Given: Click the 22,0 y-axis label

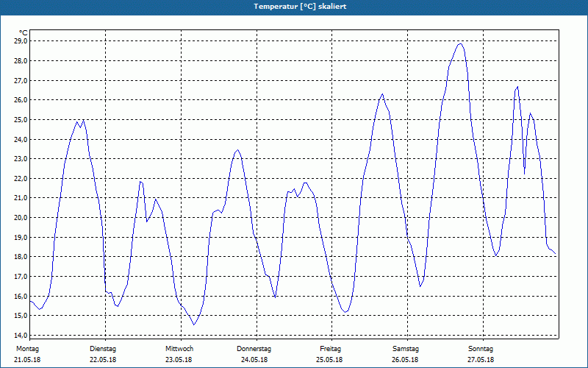Looking at the screenshot, I should pyautogui.click(x=21, y=178).
